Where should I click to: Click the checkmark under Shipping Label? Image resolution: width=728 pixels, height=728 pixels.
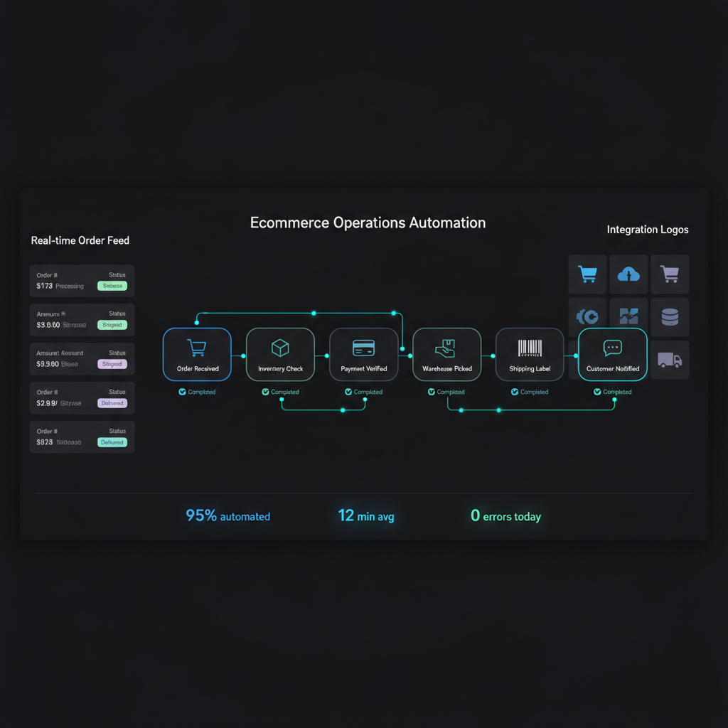pyautogui.click(x=515, y=392)
